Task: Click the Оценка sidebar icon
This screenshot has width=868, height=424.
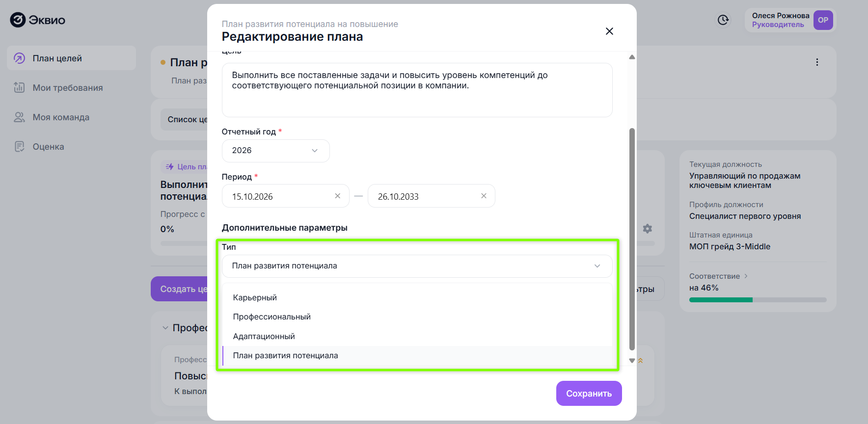Action: coord(19,147)
